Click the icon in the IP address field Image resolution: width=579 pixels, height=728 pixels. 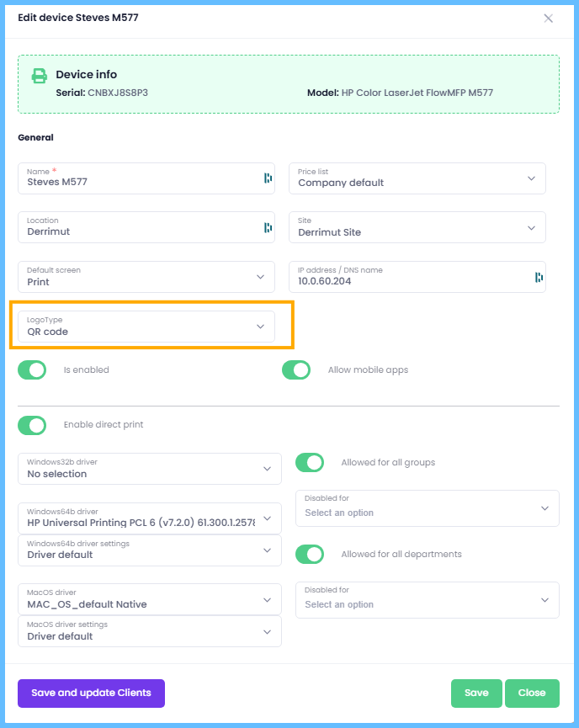tap(539, 277)
